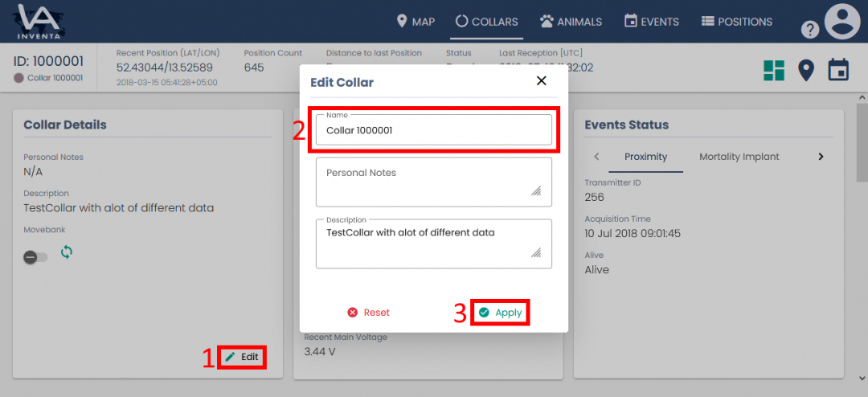Click the location pin icon in header

[806, 70]
